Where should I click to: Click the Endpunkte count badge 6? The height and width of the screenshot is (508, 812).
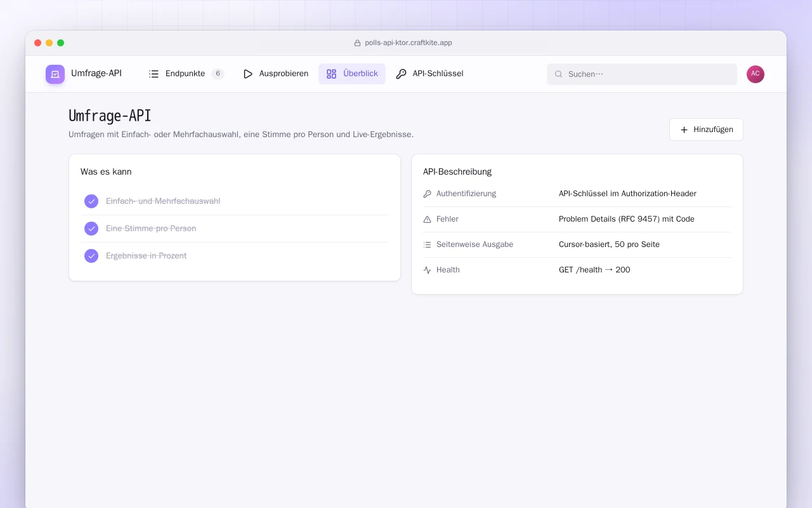pyautogui.click(x=218, y=74)
